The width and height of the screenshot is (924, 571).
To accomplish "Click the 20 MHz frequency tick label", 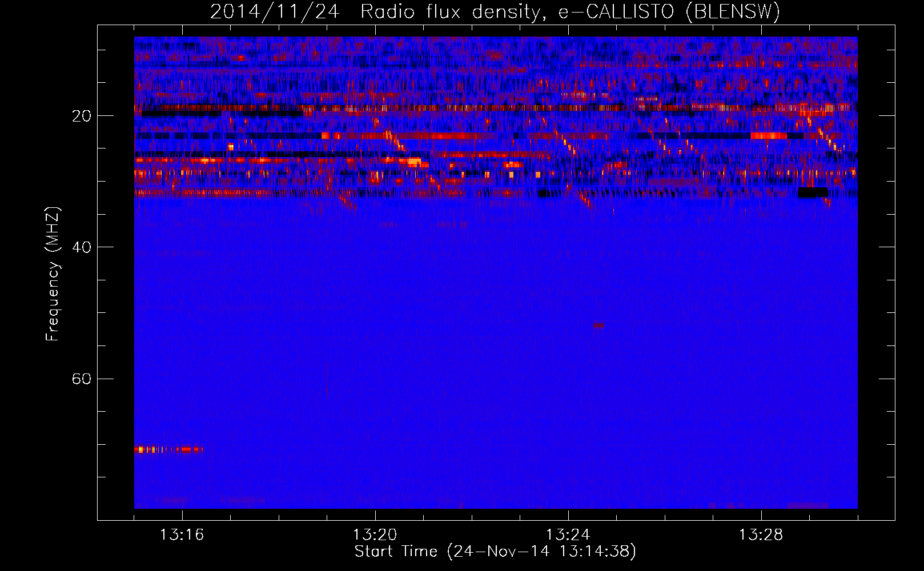I will point(82,116).
